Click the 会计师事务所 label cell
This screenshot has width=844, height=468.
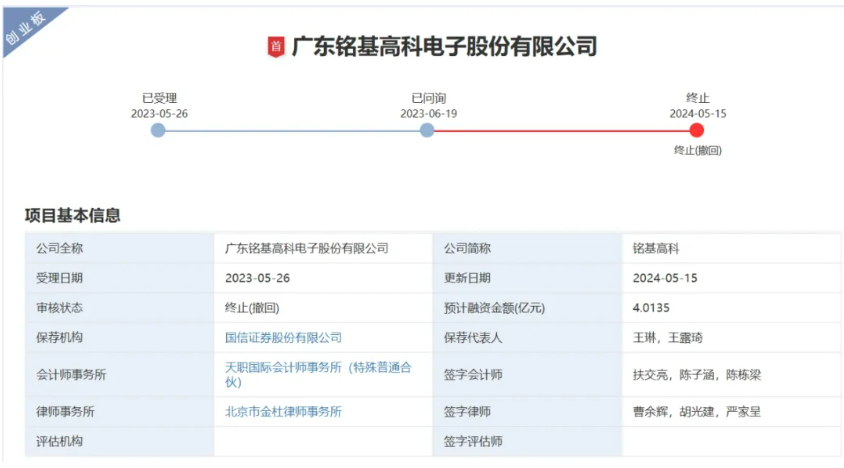pyautogui.click(x=119, y=374)
